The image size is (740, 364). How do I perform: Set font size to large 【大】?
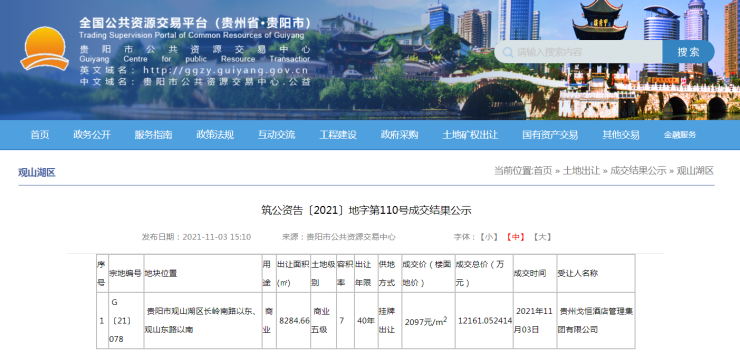542,237
